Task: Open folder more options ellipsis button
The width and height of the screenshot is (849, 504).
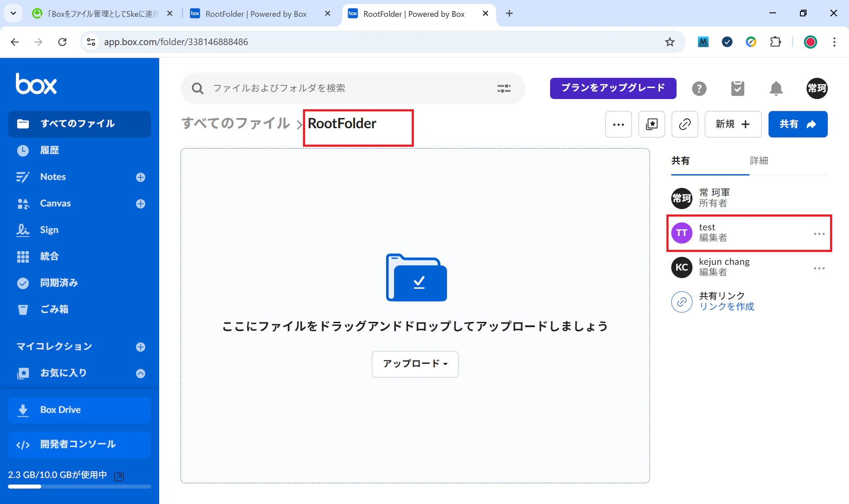Action: click(619, 124)
